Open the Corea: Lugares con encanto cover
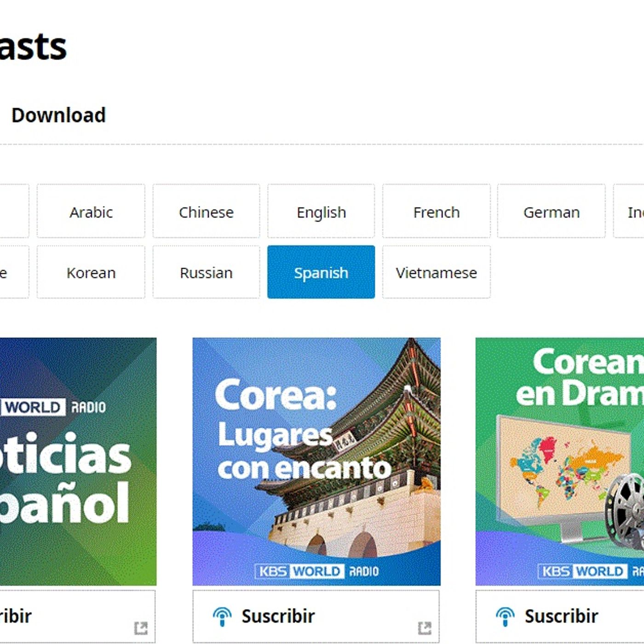Screen dimensions: 644x644 point(316,461)
